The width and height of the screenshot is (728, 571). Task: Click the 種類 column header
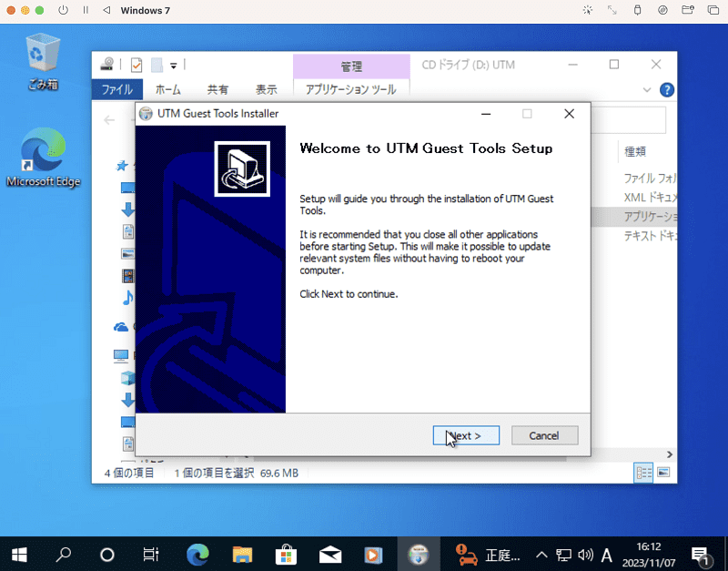(635, 151)
